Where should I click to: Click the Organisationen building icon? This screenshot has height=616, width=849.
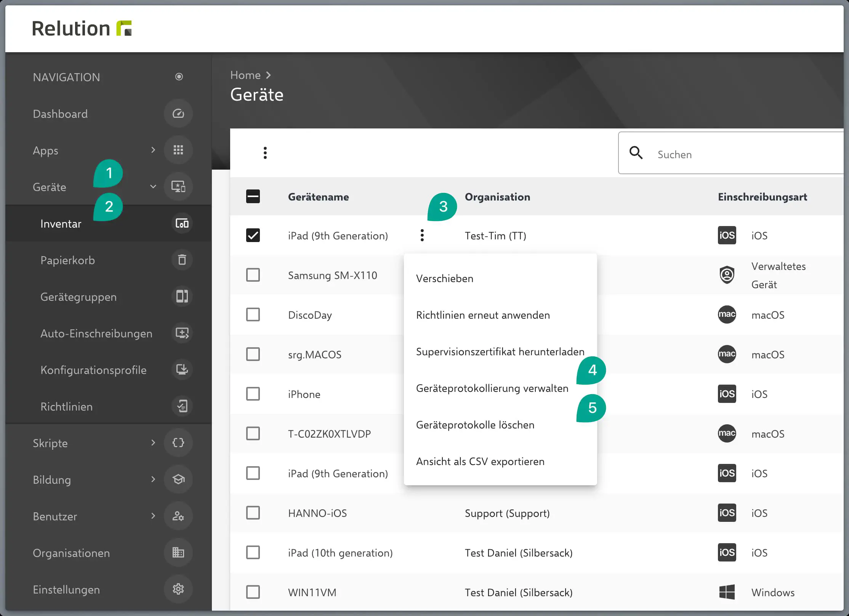coord(178,553)
